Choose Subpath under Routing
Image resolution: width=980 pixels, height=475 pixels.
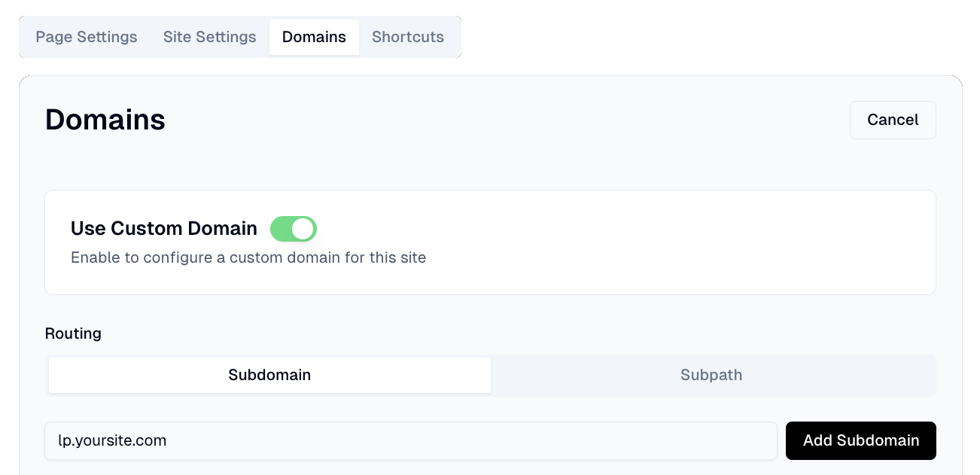[x=711, y=374]
